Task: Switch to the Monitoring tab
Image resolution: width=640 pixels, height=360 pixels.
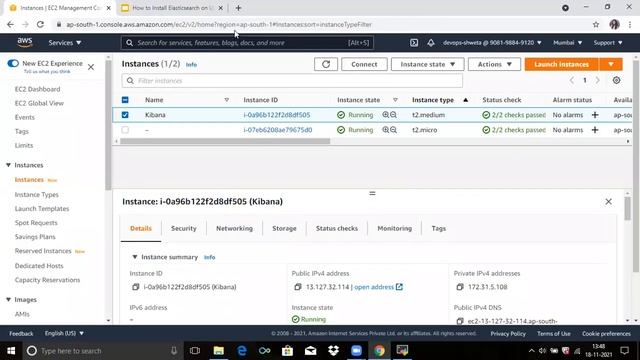Action: pyautogui.click(x=395, y=228)
